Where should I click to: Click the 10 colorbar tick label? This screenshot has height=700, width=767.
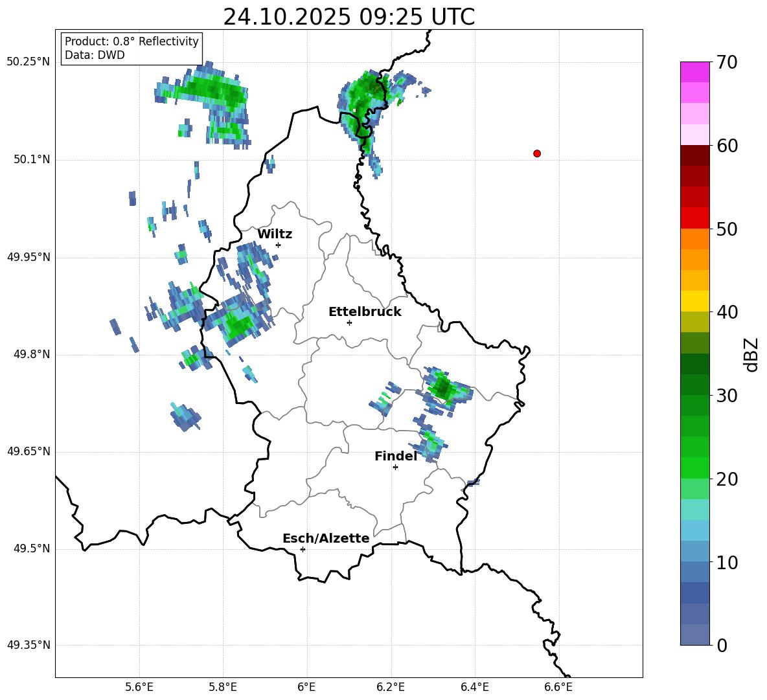click(x=726, y=562)
